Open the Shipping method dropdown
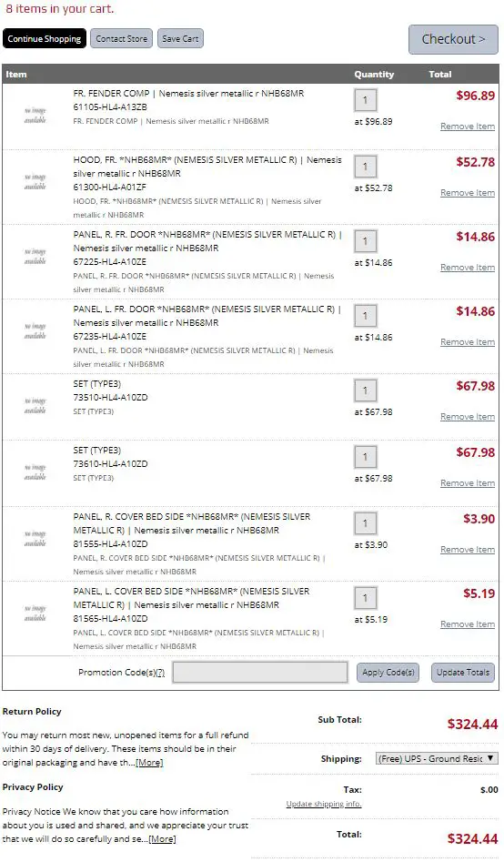 pos(437,758)
